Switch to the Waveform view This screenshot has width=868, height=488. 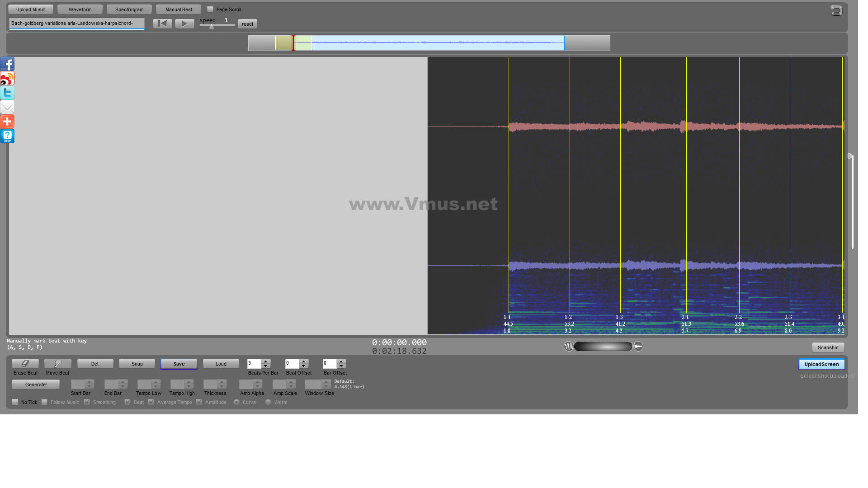click(x=80, y=9)
